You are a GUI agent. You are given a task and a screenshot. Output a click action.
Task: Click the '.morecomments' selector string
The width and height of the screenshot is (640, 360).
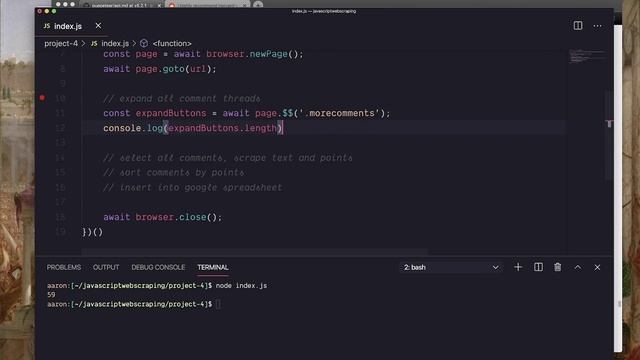(341, 113)
